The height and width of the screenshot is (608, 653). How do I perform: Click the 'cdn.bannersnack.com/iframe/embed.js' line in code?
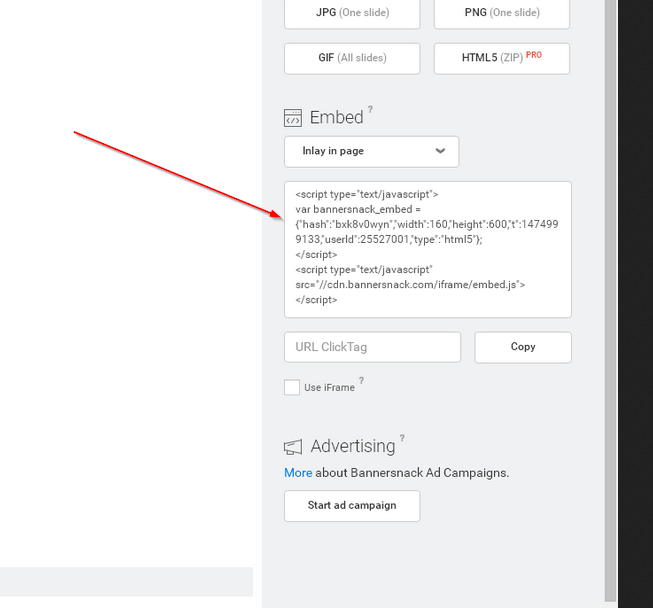(410, 285)
